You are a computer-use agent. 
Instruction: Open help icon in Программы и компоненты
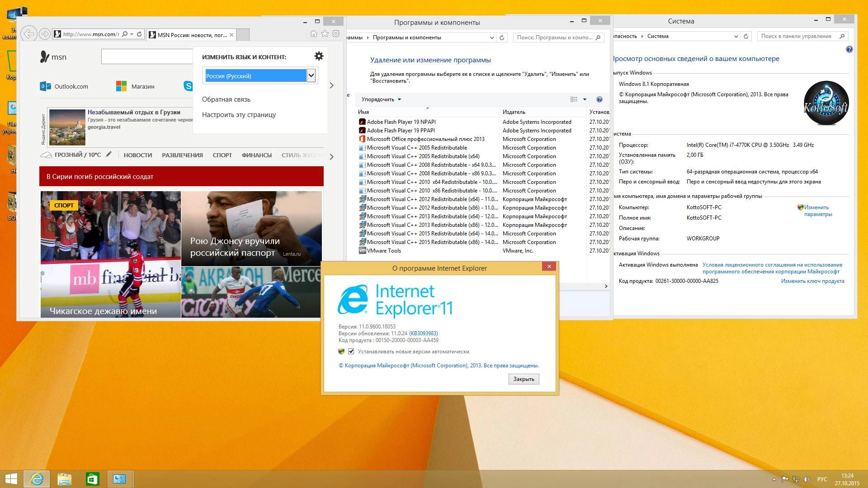point(599,99)
